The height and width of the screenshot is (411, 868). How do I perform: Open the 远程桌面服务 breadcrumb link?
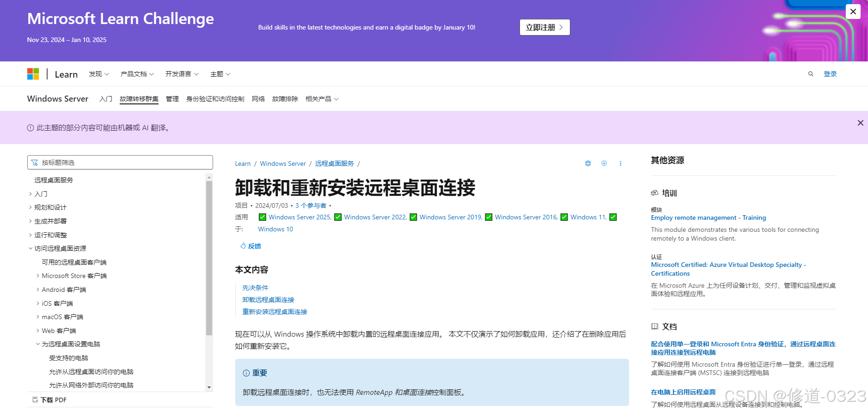(x=335, y=163)
